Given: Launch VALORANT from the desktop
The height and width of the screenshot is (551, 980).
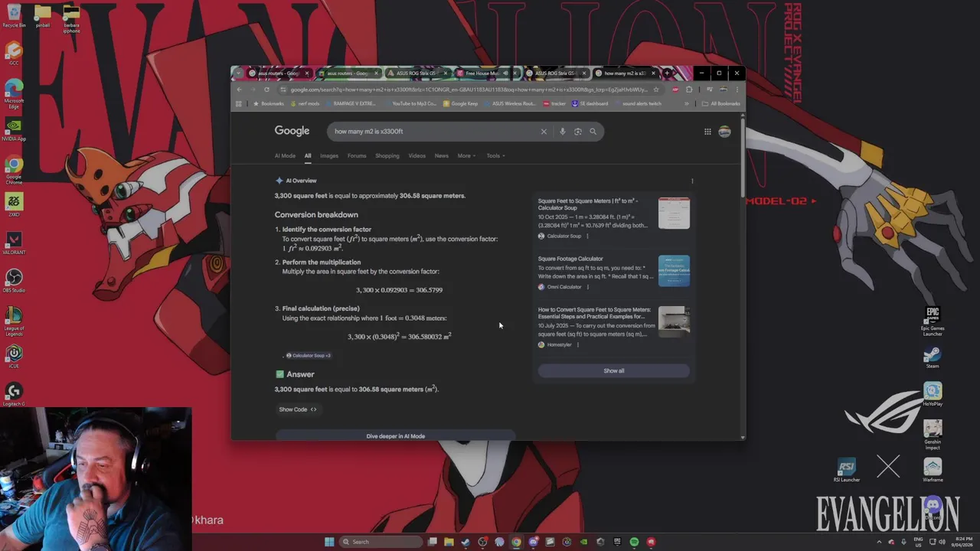Looking at the screenshot, I should click(x=14, y=243).
